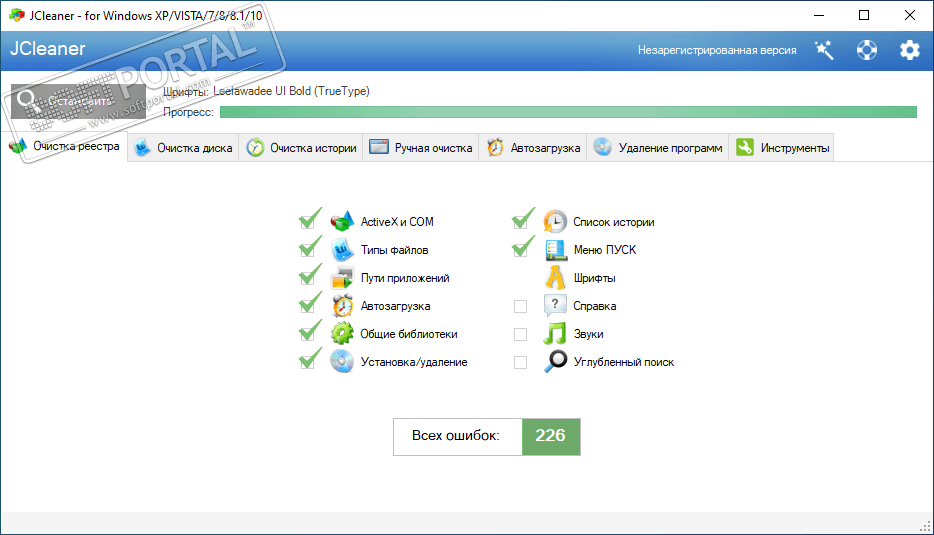
Task: Open the Очистка истории tab
Action: pyautogui.click(x=301, y=148)
